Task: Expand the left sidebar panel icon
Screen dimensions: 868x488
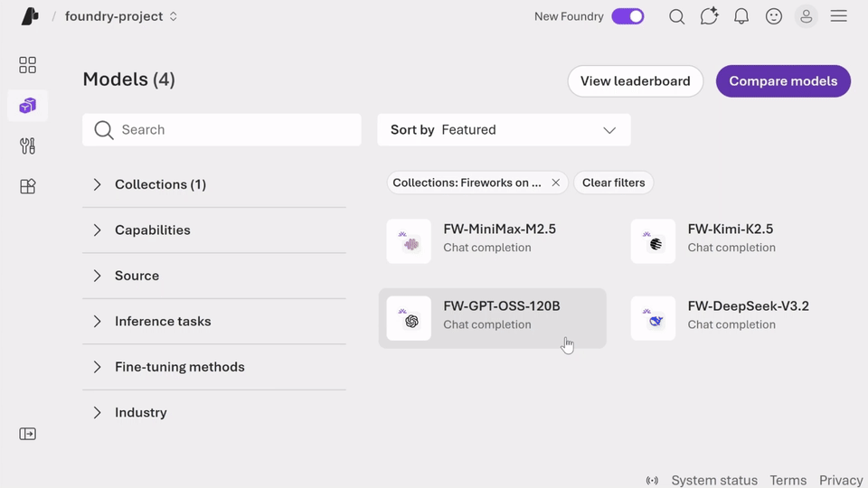Action: [x=28, y=434]
